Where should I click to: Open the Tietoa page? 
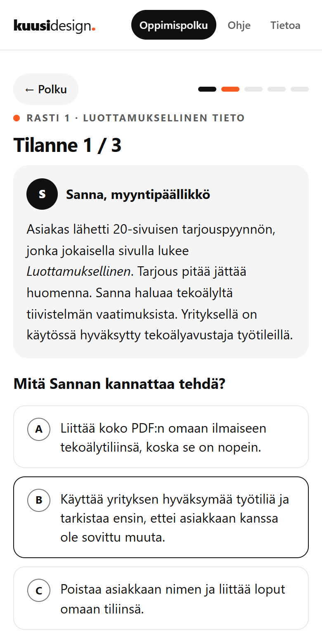point(285,25)
